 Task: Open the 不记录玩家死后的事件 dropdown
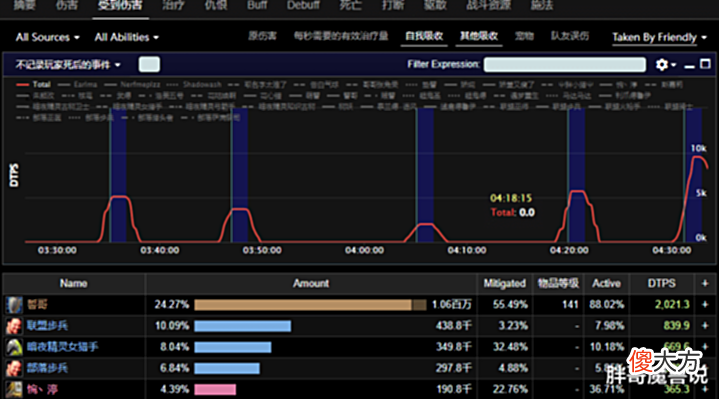pos(68,65)
